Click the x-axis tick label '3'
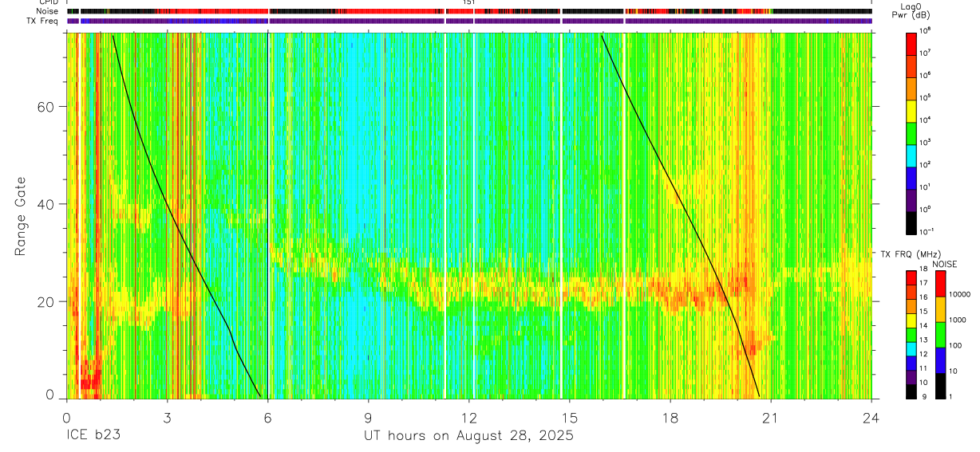 (167, 417)
